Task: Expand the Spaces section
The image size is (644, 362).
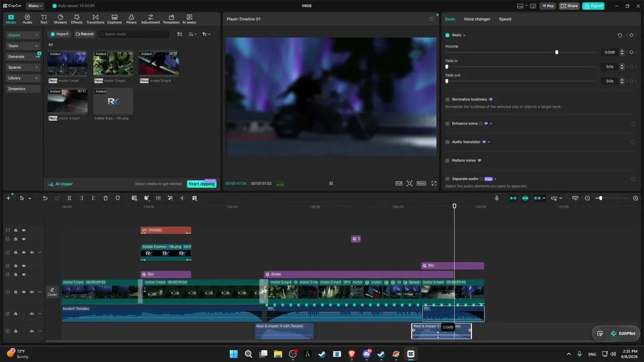Action: pos(23,67)
